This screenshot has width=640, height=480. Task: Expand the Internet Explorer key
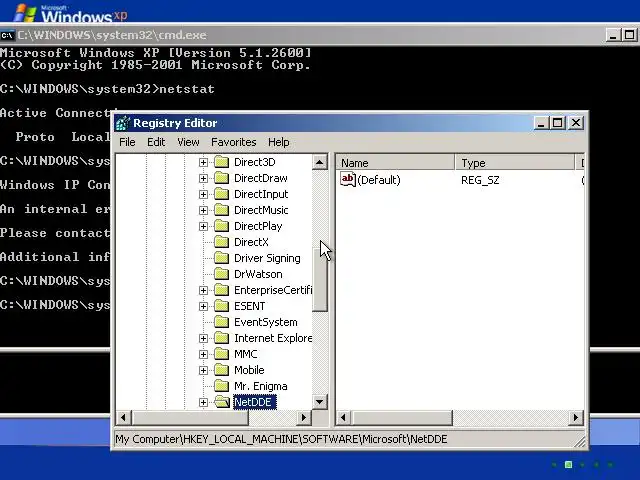tap(203, 338)
